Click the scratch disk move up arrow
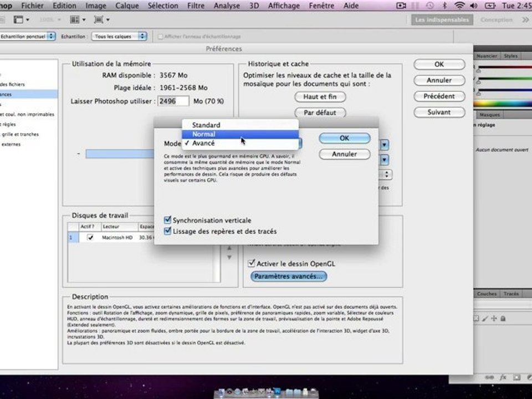Viewport: 532px width, 399px height. [x=229, y=248]
